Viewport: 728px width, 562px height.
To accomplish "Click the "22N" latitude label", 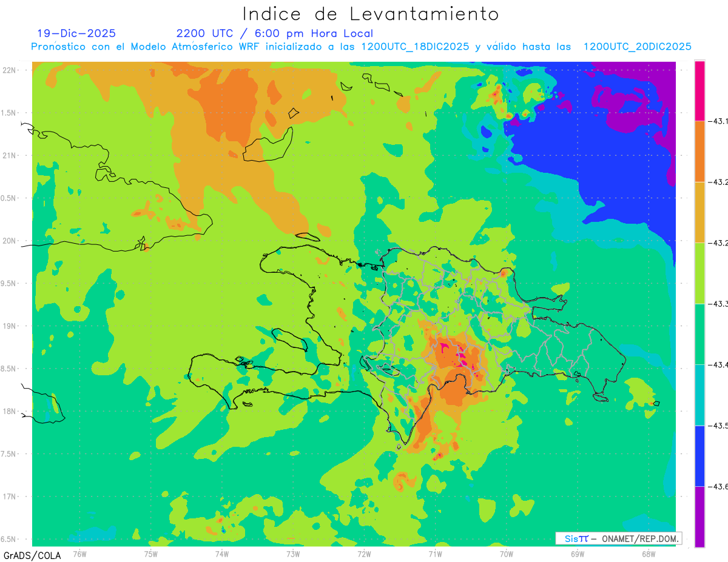I will pos(10,70).
